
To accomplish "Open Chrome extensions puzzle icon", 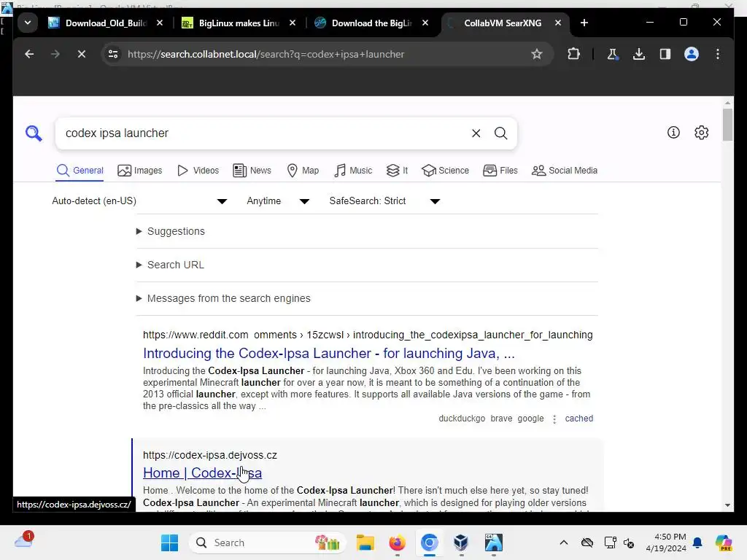I will click(x=573, y=54).
